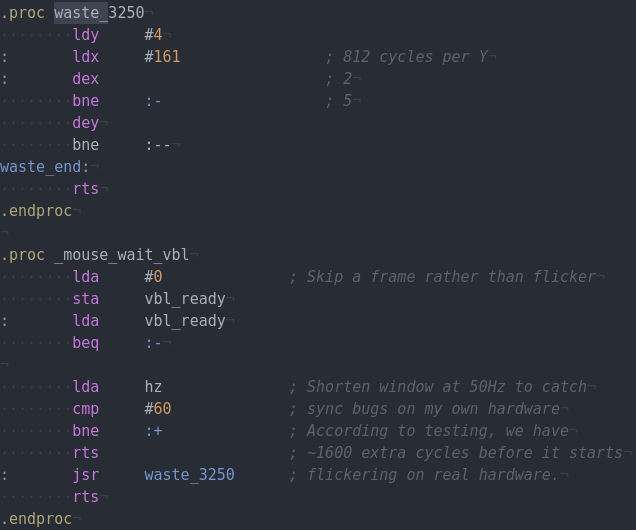Click the :+ forward label reference
Image resolution: width=636 pixels, height=530 pixels.
tap(154, 431)
